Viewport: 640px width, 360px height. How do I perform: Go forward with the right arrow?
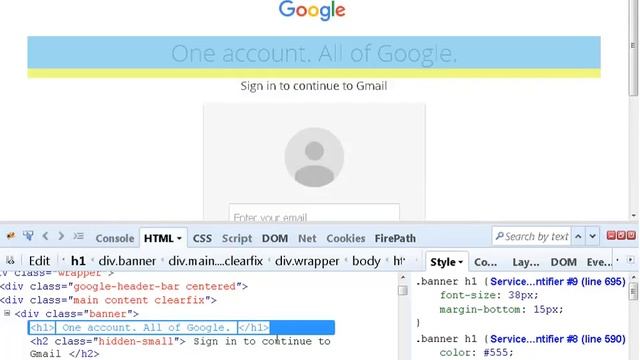click(61, 236)
